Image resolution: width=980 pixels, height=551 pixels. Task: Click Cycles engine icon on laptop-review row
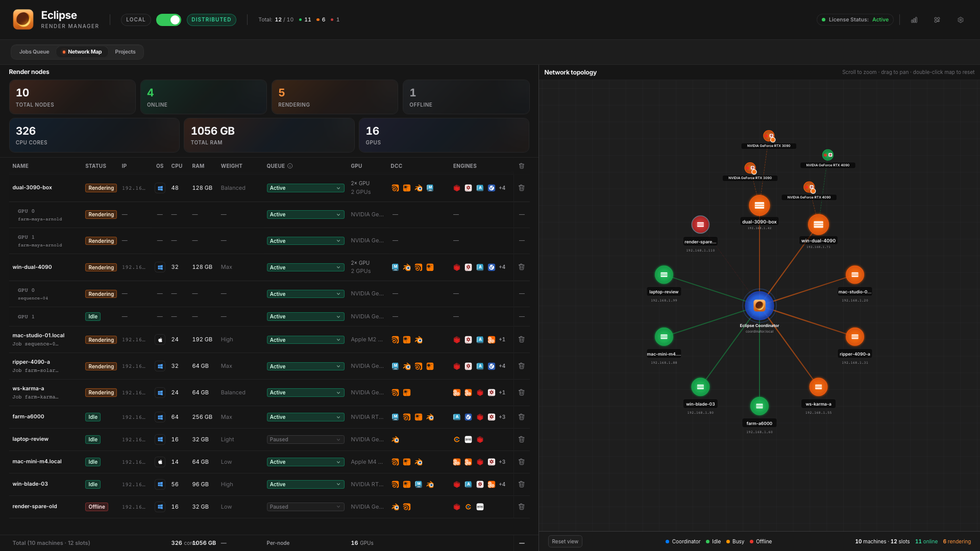pos(457,439)
